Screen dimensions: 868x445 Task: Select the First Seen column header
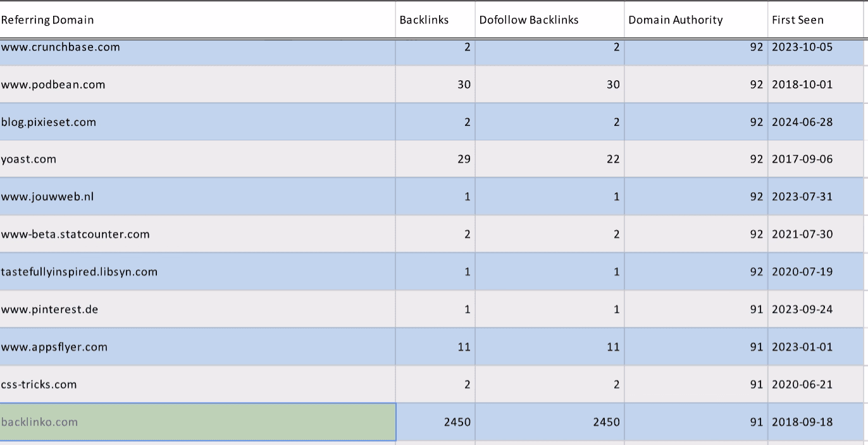click(815, 20)
